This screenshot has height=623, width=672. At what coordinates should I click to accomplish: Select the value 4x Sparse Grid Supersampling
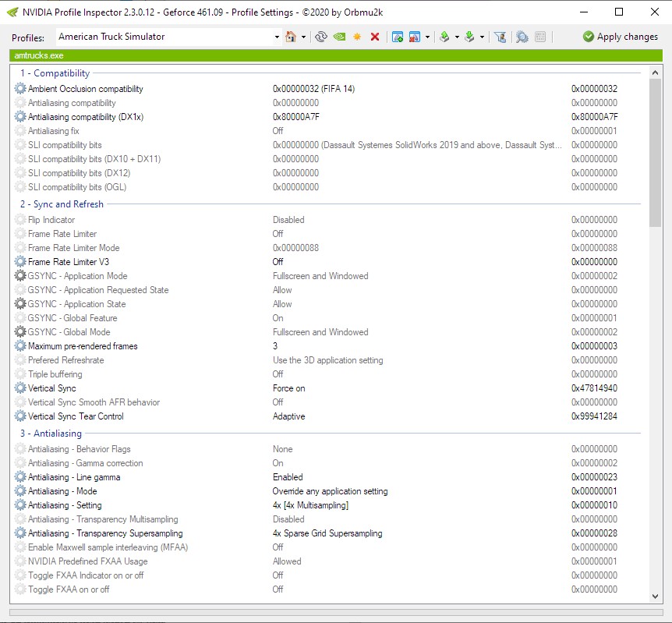pos(327,533)
